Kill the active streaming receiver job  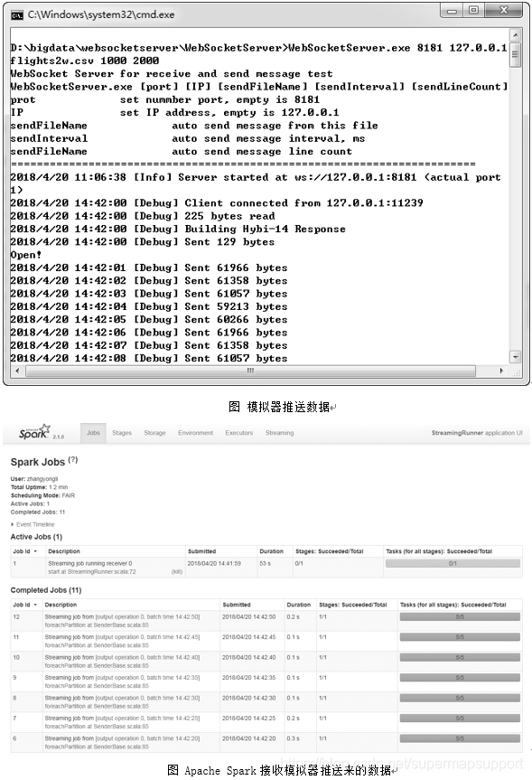pos(177,572)
